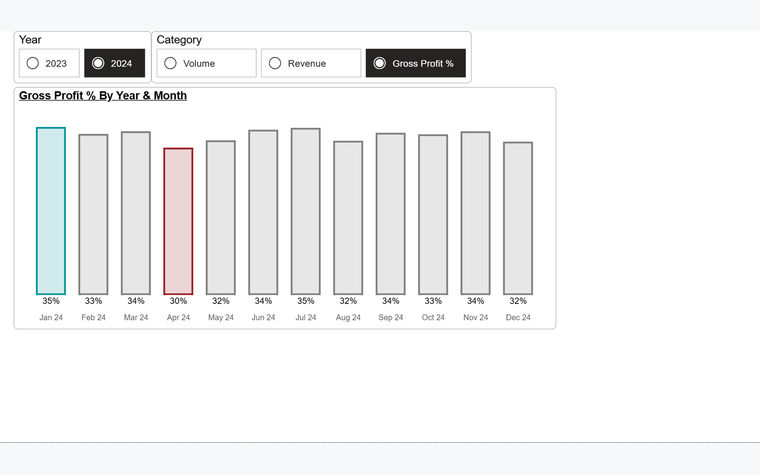Click the Dec 24 axis label
This screenshot has width=760, height=475.
point(518,317)
